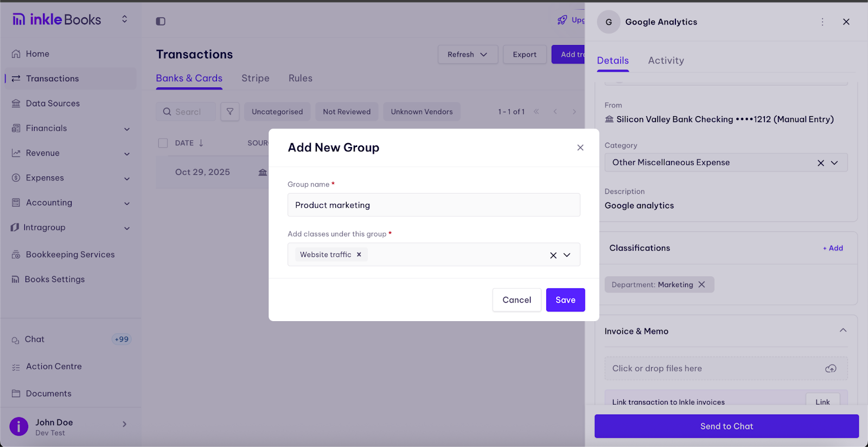
Task: Open the Google Analytics panel options menu
Action: (x=822, y=22)
